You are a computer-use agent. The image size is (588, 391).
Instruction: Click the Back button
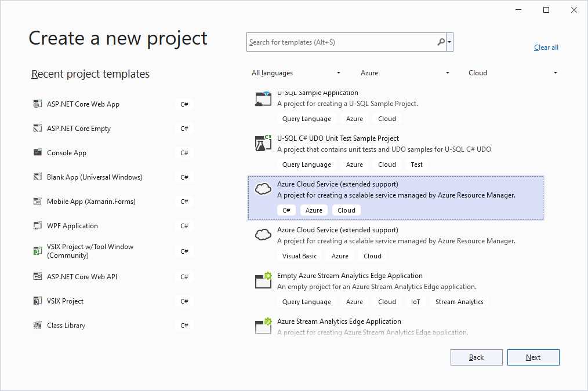coord(476,357)
